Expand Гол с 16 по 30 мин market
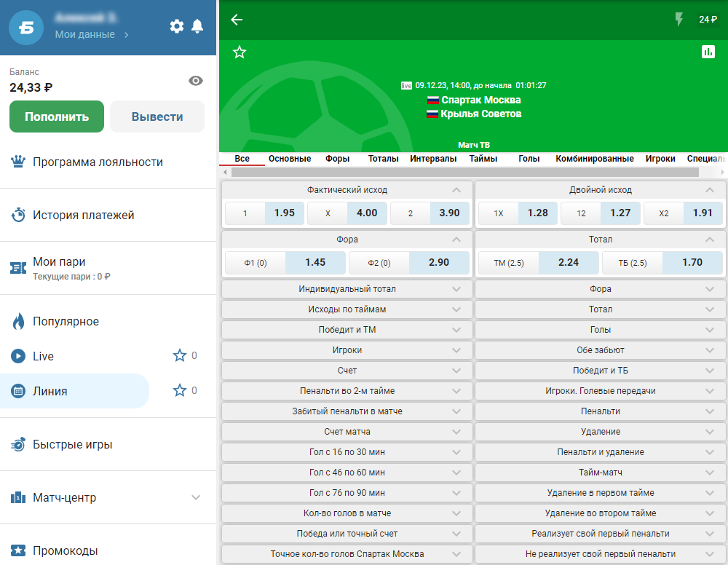 coord(347,452)
